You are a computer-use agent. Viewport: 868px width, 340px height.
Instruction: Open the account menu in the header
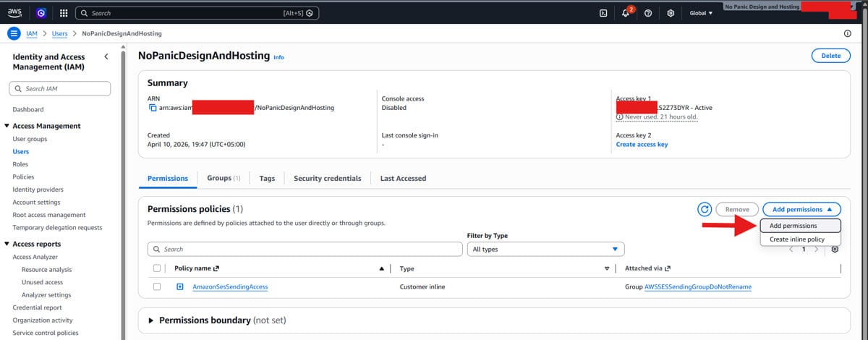(x=788, y=7)
